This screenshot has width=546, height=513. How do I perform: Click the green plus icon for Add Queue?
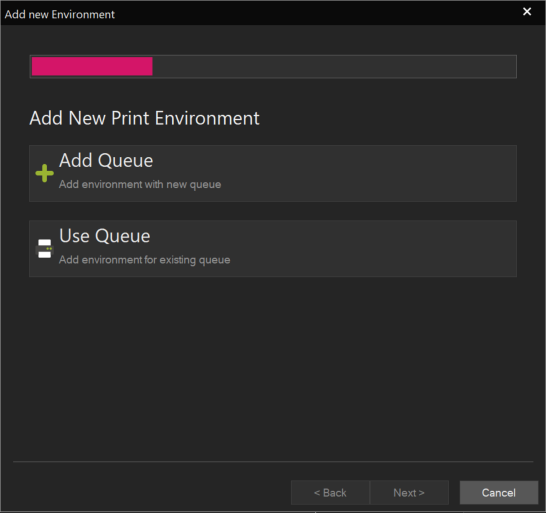point(45,173)
